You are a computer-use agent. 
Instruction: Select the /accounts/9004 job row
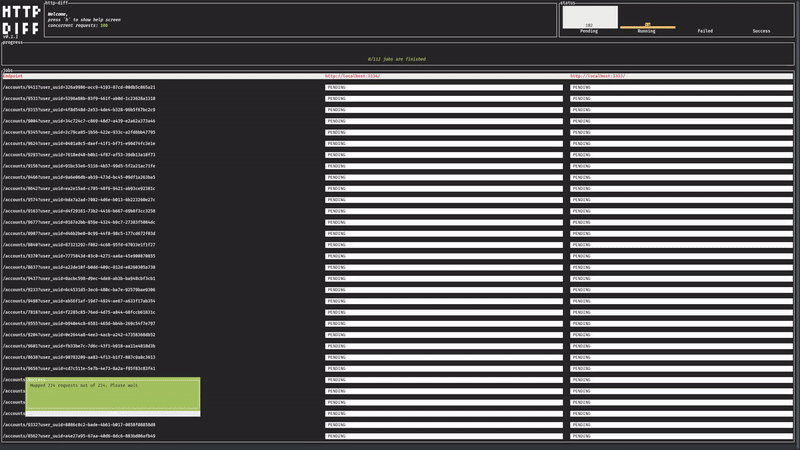397,121
